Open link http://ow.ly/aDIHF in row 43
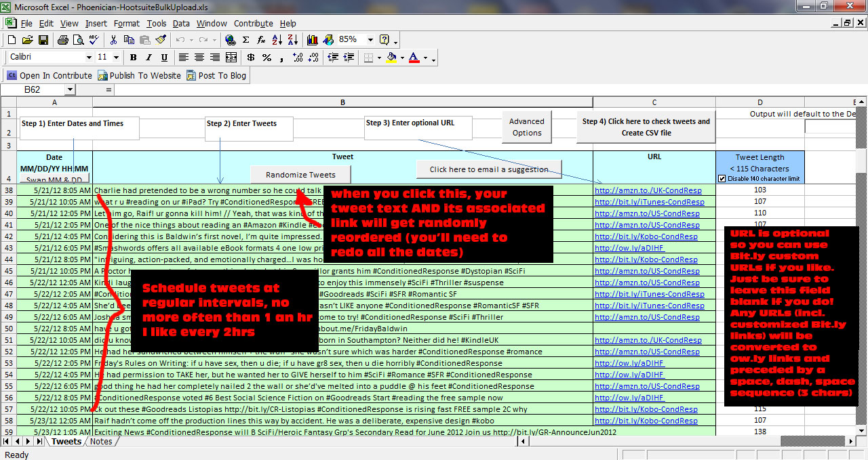This screenshot has height=460, width=868. click(629, 248)
